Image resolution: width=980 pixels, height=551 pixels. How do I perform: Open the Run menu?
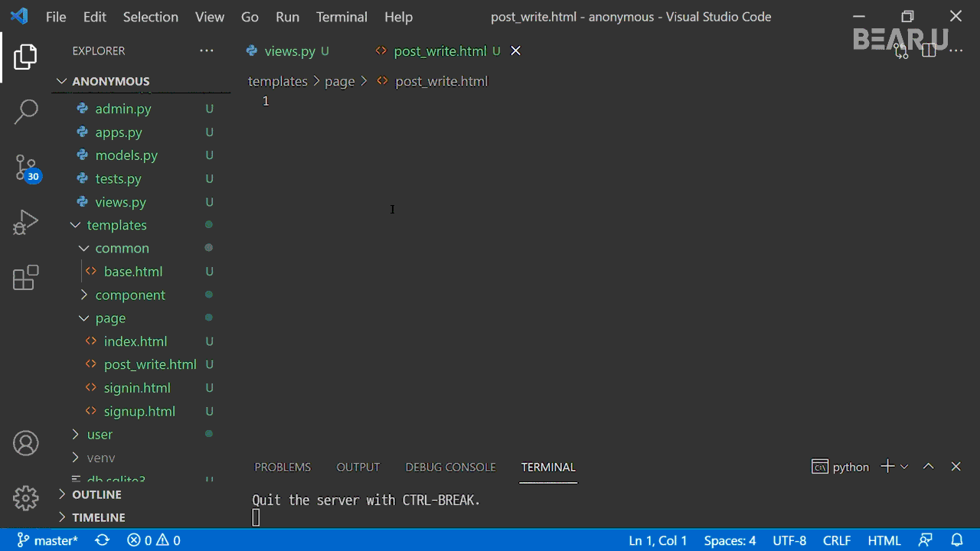click(288, 17)
